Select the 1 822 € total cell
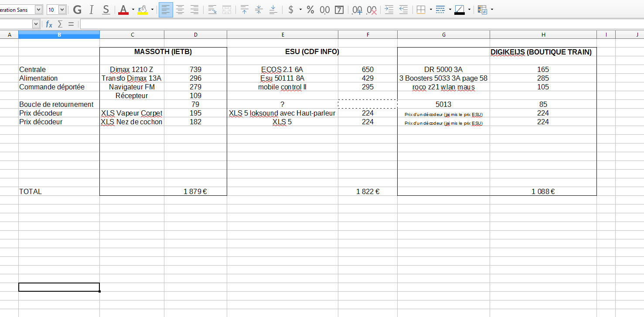Image resolution: width=644 pixels, height=317 pixels. (x=368, y=191)
